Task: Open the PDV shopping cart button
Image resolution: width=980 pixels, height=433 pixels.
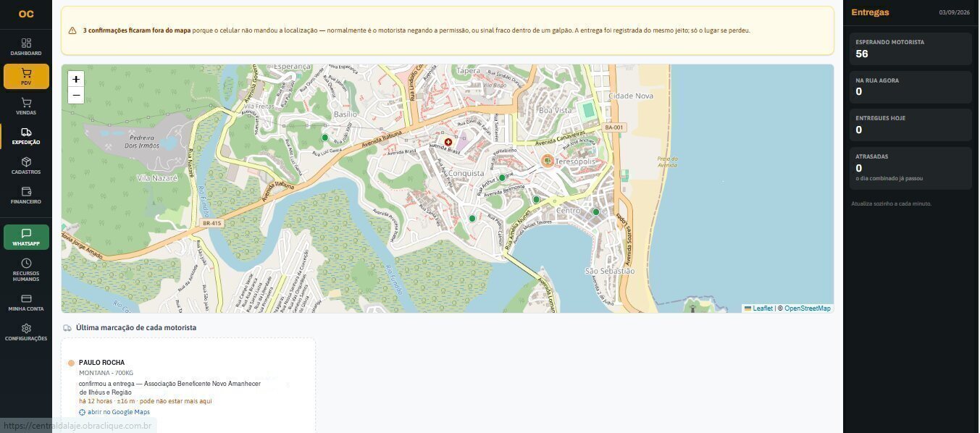Action: coord(26,76)
